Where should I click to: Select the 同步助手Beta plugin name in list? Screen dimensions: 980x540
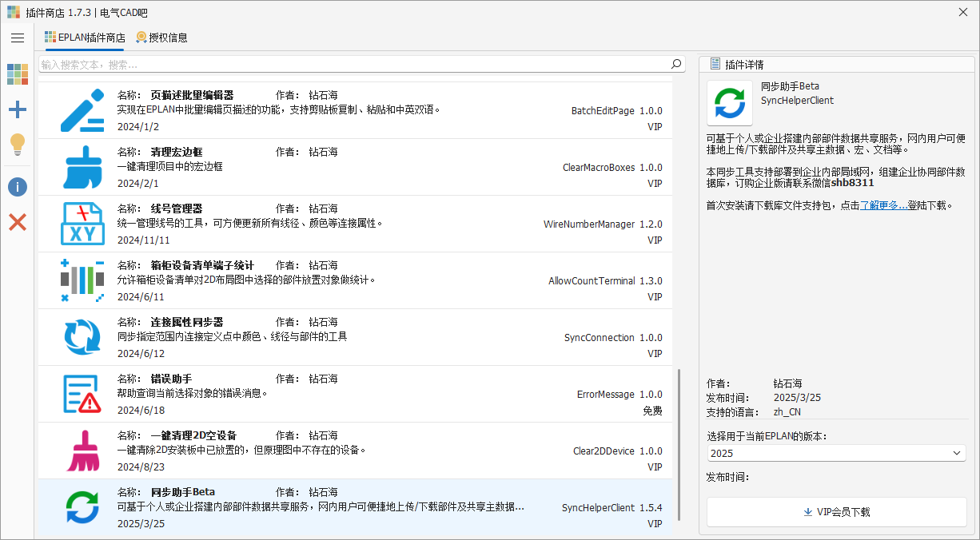[183, 492]
